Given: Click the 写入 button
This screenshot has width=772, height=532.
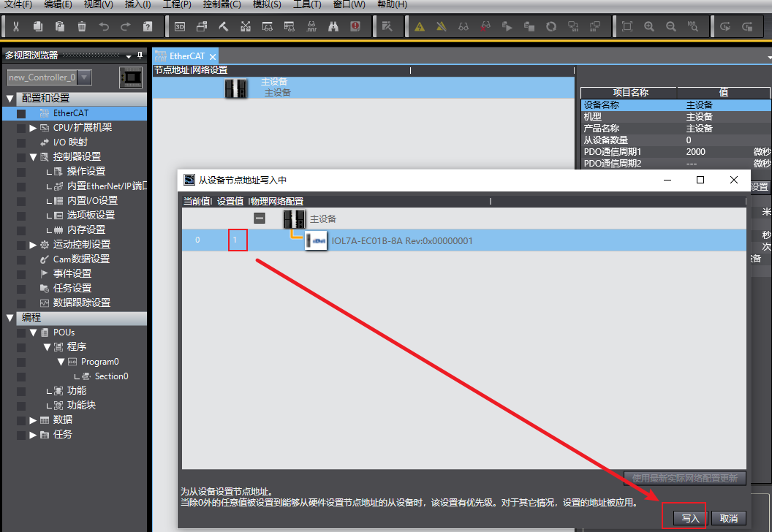Looking at the screenshot, I should (690, 518).
